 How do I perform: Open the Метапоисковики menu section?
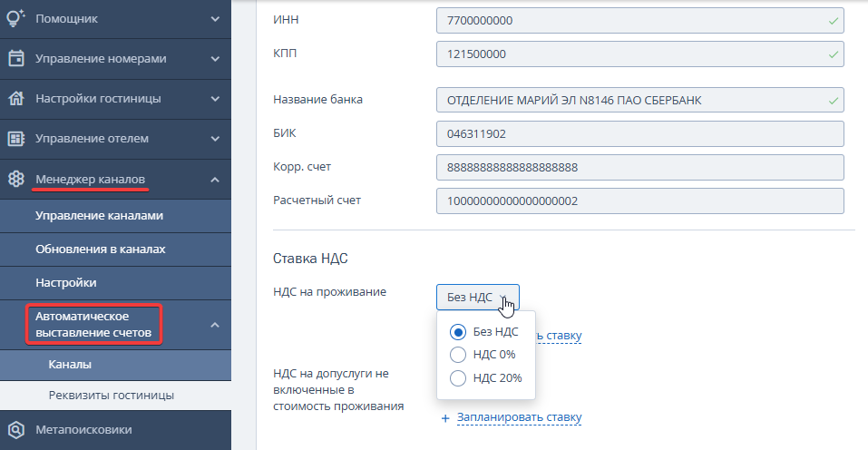tap(115, 429)
